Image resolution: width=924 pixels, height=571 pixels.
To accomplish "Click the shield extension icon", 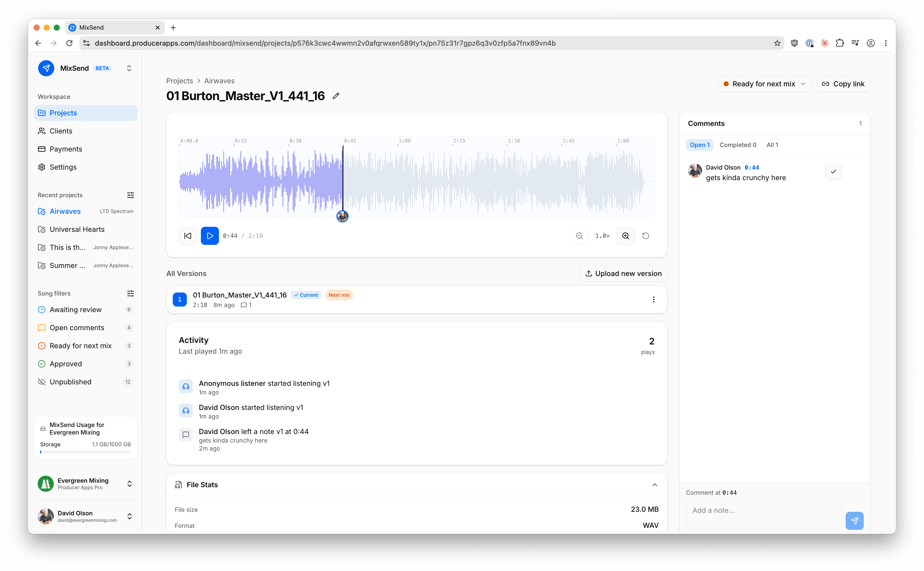I will (794, 43).
